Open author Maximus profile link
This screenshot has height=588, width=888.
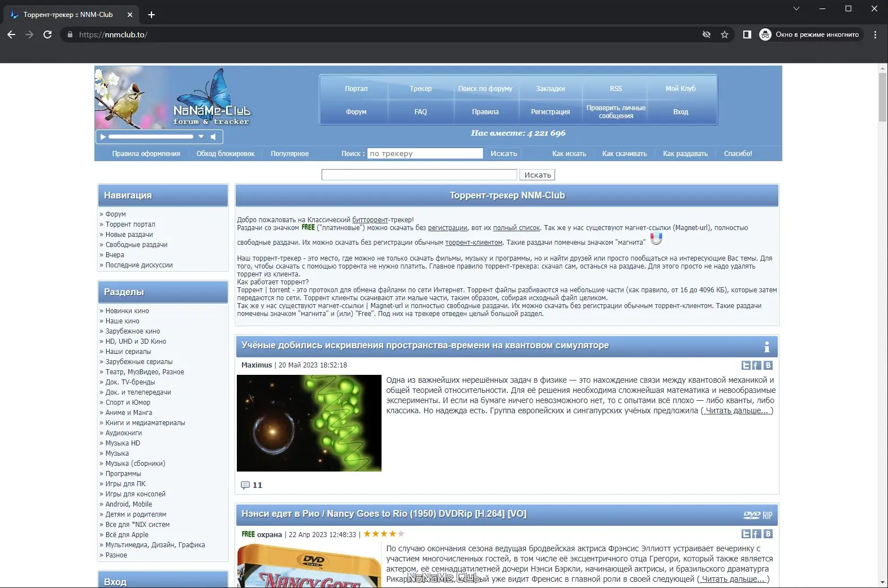click(x=257, y=365)
